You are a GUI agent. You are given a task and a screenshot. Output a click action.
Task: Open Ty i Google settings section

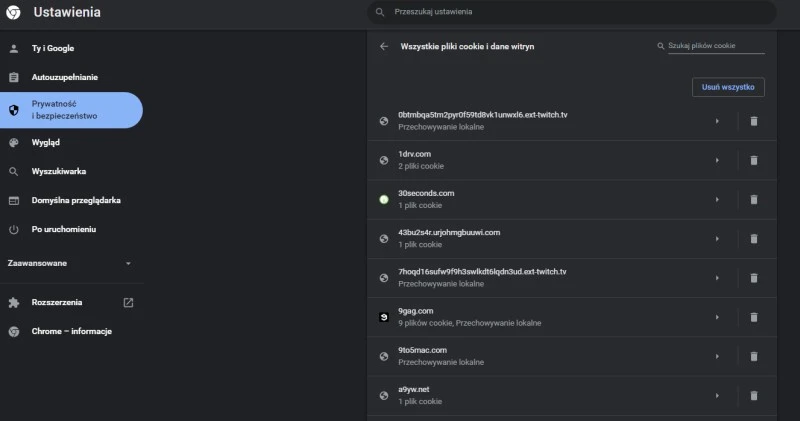(52, 48)
